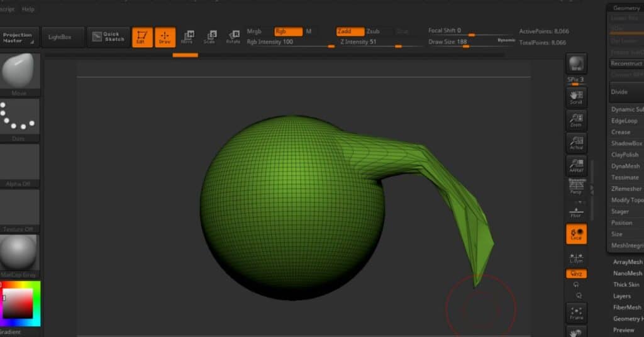Click the Zoom canvas icon
This screenshot has height=337, width=644.
coord(576,119)
